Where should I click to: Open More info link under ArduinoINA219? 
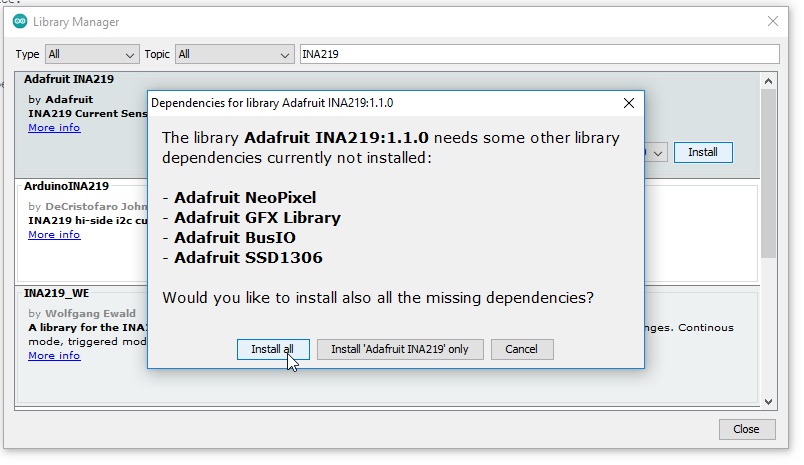(54, 234)
